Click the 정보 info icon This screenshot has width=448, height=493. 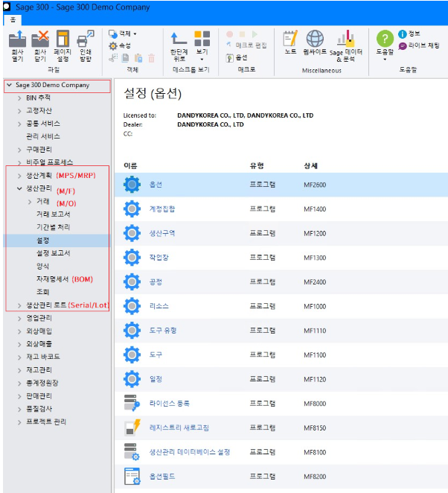[x=403, y=34]
